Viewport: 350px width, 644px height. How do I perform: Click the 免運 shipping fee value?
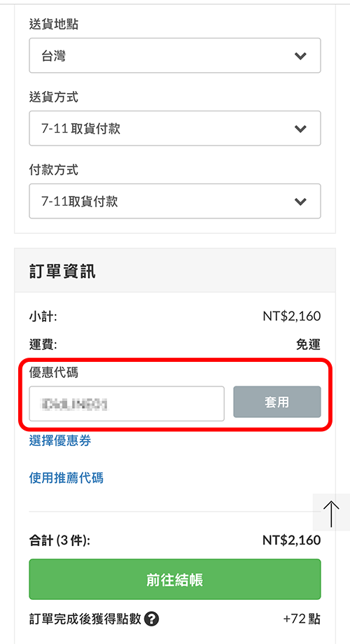tap(309, 344)
